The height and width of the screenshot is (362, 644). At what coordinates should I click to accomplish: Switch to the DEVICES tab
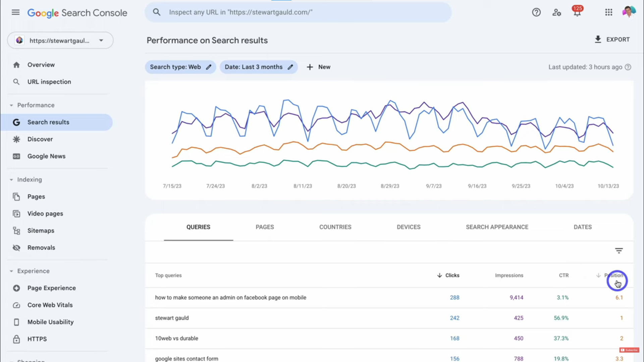pos(409,227)
